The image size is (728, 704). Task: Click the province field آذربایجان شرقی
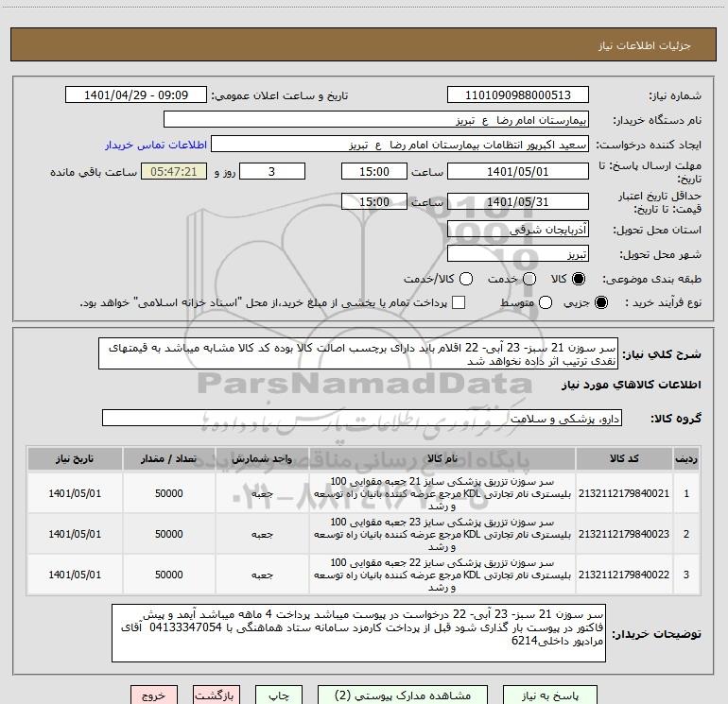tap(518, 230)
